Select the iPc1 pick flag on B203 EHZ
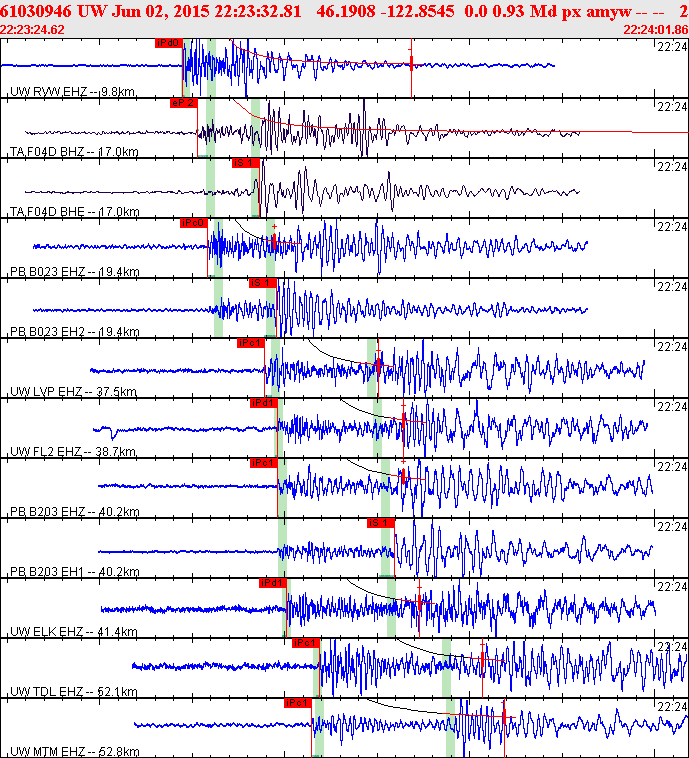The height and width of the screenshot is (758, 689). [264, 463]
